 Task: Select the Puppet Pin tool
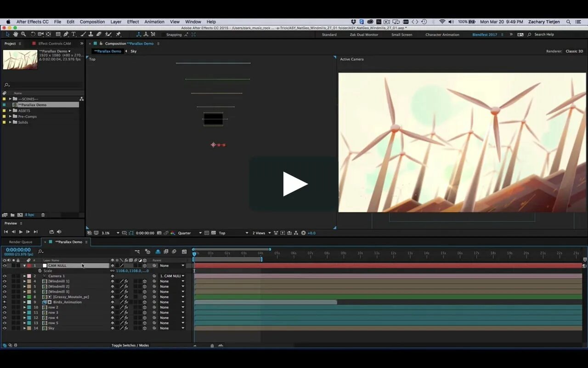pyautogui.click(x=118, y=34)
